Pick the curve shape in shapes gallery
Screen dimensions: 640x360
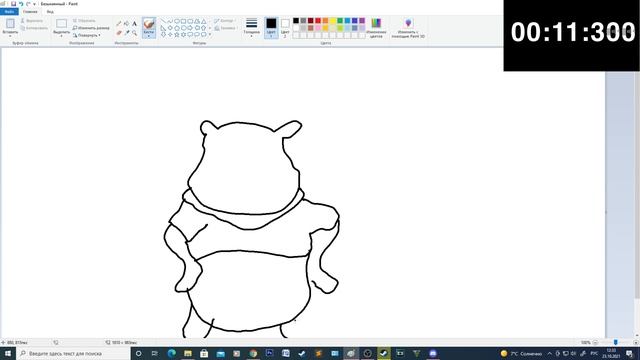tap(170, 21)
